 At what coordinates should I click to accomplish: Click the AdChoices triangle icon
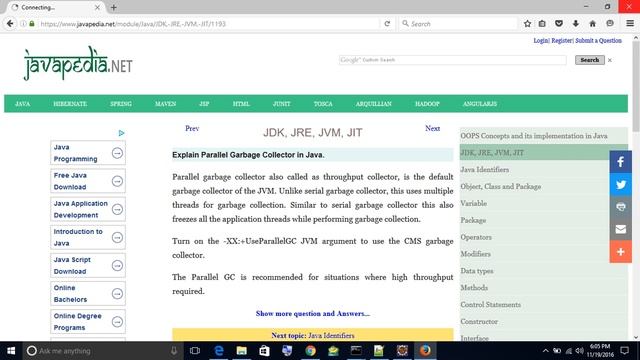tap(121, 133)
